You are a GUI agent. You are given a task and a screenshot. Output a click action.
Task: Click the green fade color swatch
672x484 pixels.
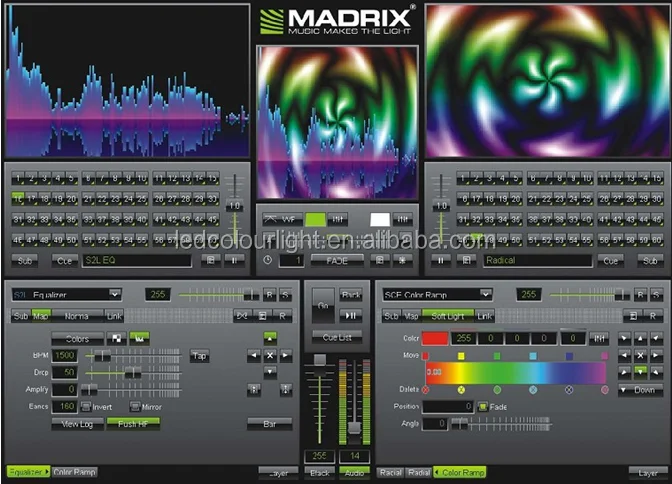(x=315, y=219)
